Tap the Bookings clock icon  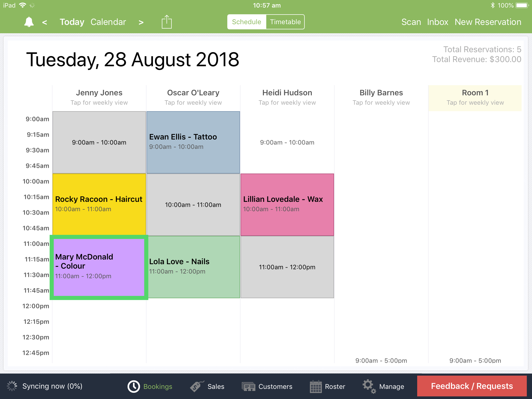point(134,386)
